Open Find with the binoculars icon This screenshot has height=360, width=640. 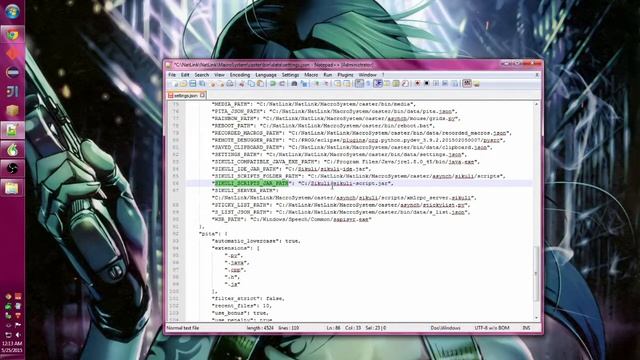tap(294, 84)
